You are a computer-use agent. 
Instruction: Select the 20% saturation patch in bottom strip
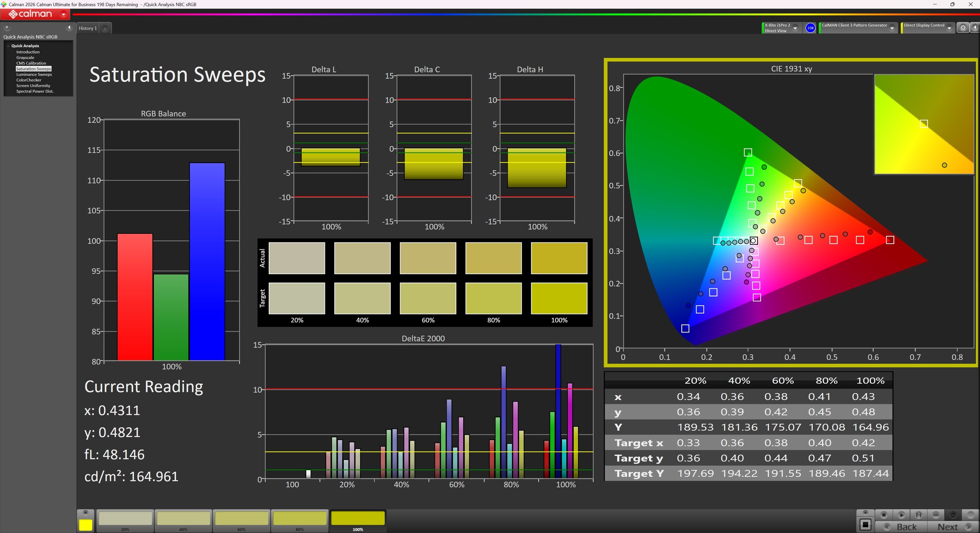(x=125, y=521)
